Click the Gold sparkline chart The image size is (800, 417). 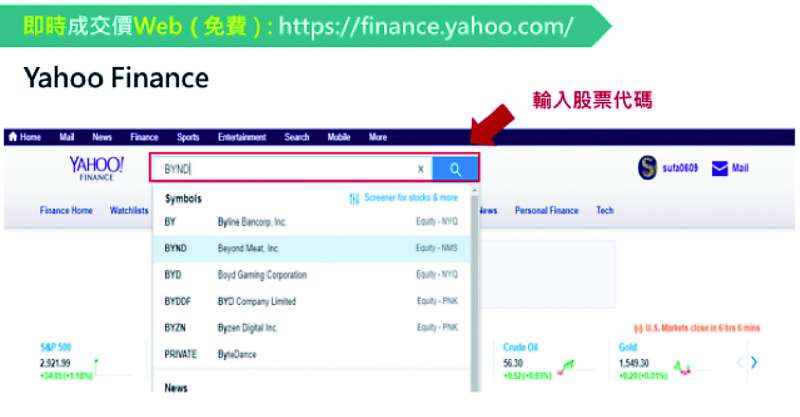point(682,367)
